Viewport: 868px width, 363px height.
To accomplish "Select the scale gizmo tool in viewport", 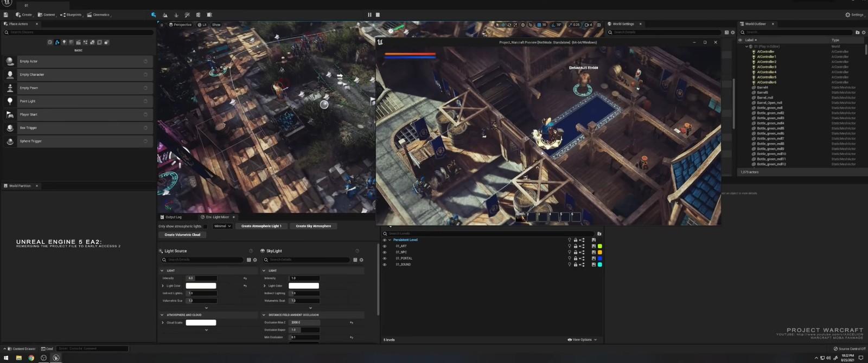I will [x=515, y=25].
